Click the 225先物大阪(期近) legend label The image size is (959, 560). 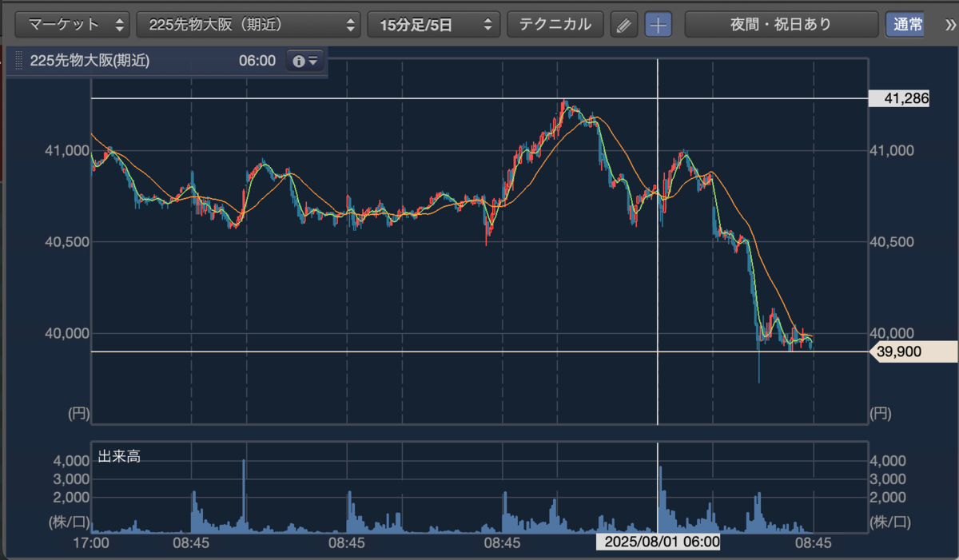coord(90,61)
